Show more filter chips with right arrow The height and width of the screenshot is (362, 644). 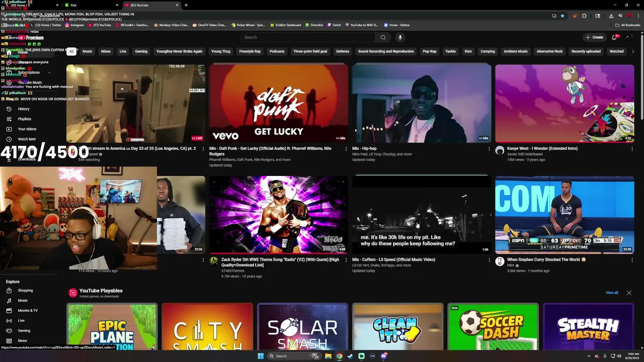(x=633, y=51)
